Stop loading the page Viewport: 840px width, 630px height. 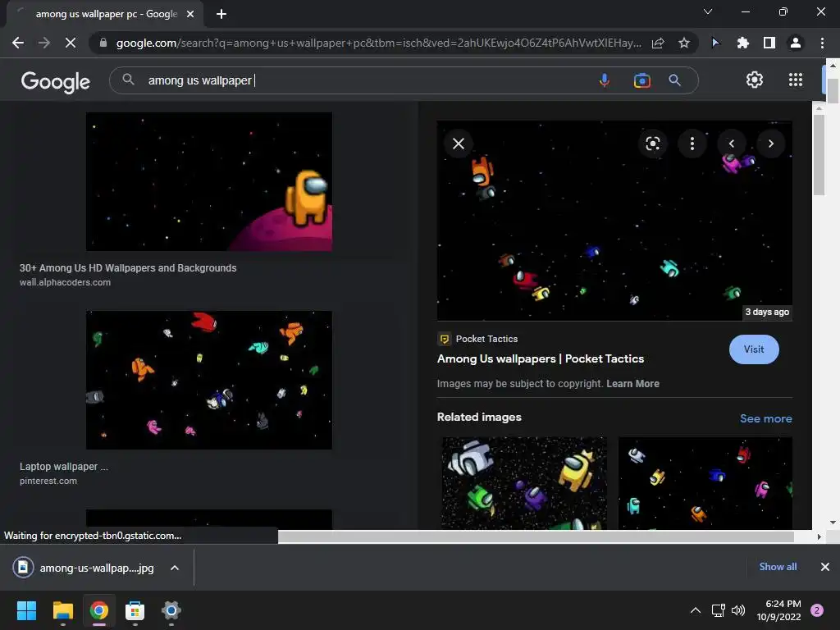[x=71, y=43]
